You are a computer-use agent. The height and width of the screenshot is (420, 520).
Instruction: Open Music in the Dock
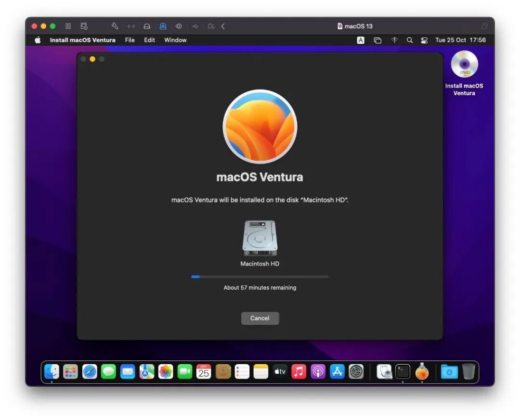pos(299,371)
